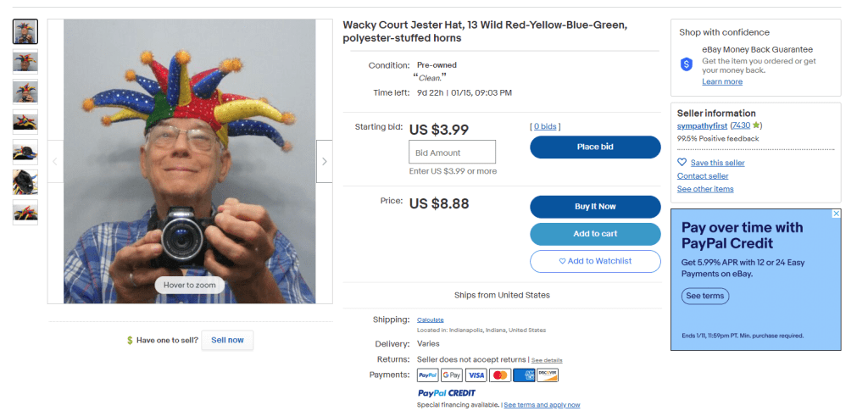Open the sympathyfirst seller profile link
Image resolution: width=868 pixels, height=411 pixels.
click(x=702, y=125)
